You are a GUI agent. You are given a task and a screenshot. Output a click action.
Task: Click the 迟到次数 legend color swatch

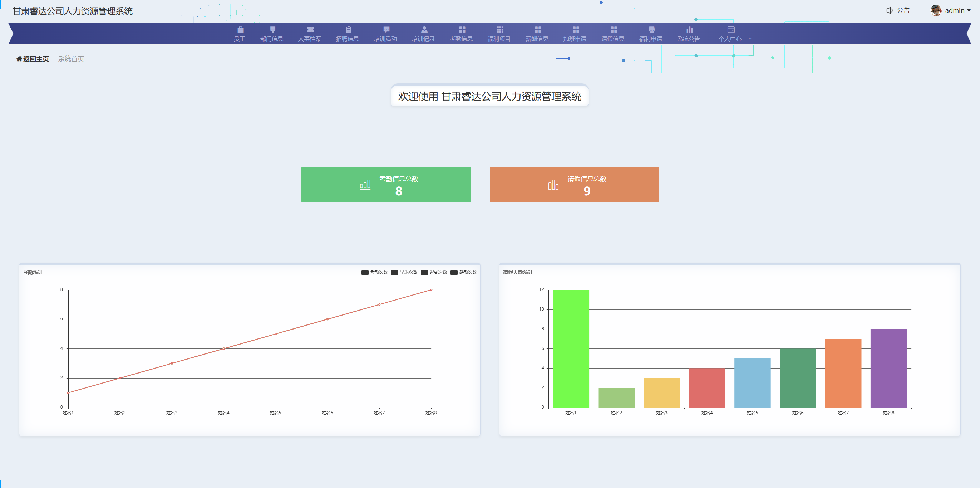tap(424, 273)
